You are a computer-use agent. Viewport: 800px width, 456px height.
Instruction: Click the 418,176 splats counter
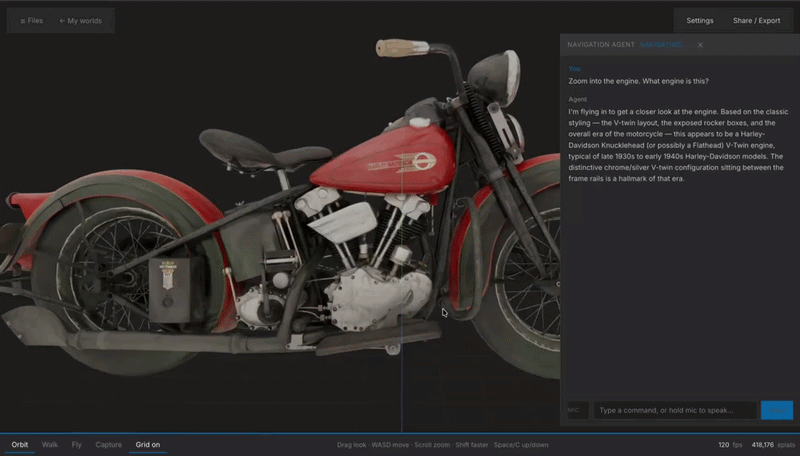tap(773, 445)
